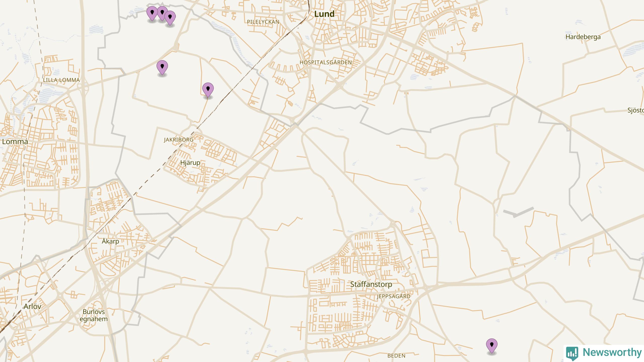Click the purple pin directly north of Jakriborg
Image resolution: width=644 pixels, height=362 pixels.
[x=208, y=90]
